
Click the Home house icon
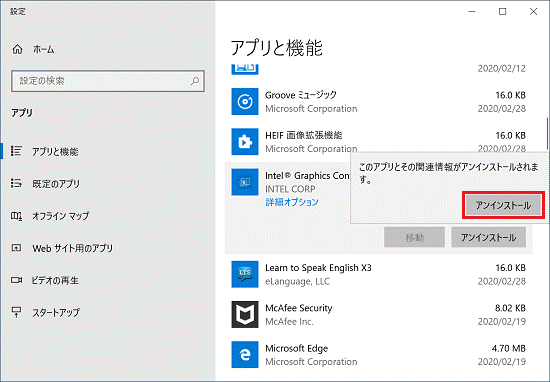17,49
